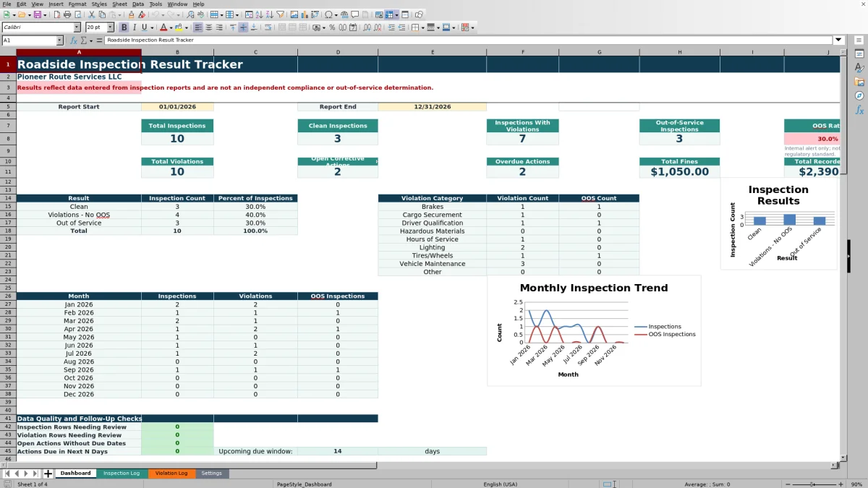Screen dimensions: 868x488
Task: Click the formula input line
Action: [469, 40]
